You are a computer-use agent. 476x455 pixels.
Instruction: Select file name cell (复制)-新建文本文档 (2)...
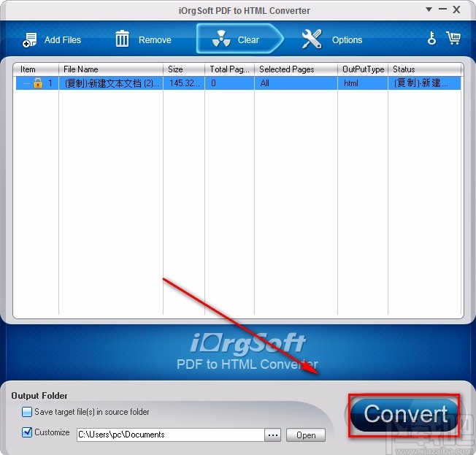click(x=111, y=83)
